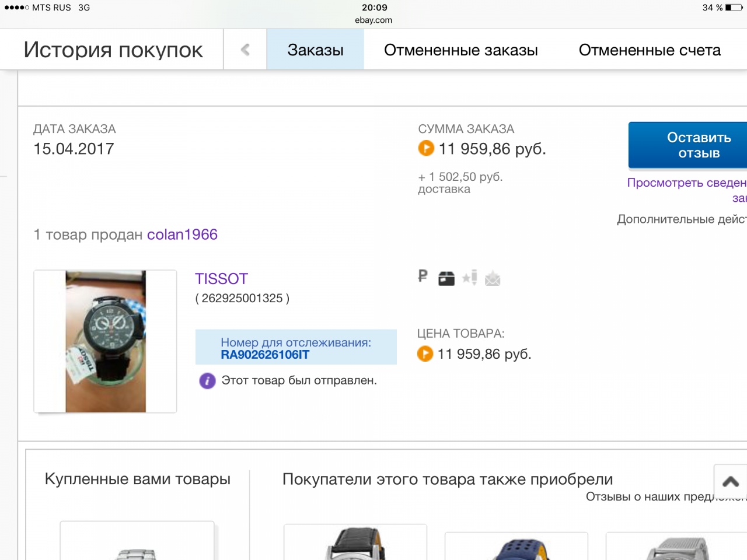Open seller profile colan1966
This screenshot has width=747, height=560.
coord(182,235)
